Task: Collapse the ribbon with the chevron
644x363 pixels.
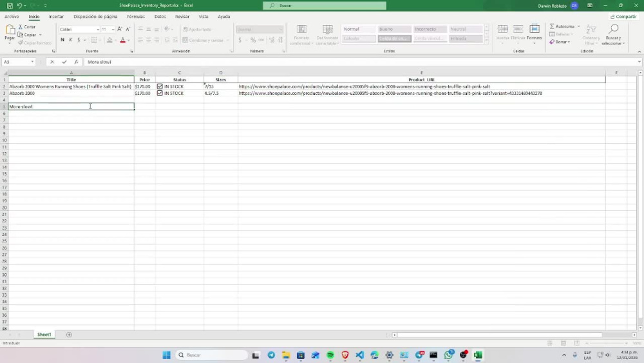Action: tap(639, 52)
